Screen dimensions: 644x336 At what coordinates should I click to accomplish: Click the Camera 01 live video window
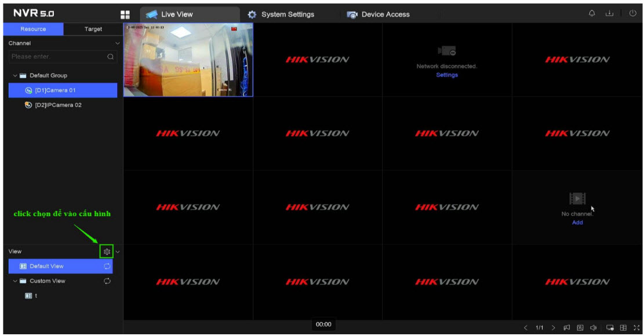coord(188,60)
